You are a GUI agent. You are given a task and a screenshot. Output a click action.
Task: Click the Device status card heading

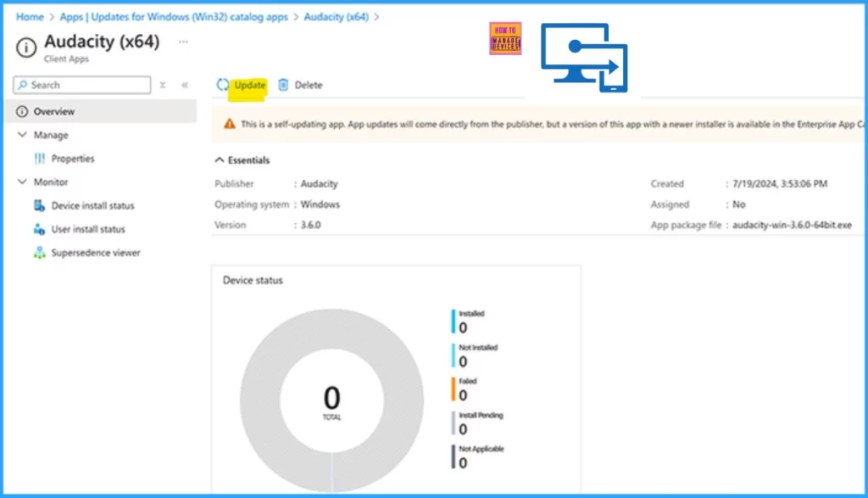(x=253, y=280)
